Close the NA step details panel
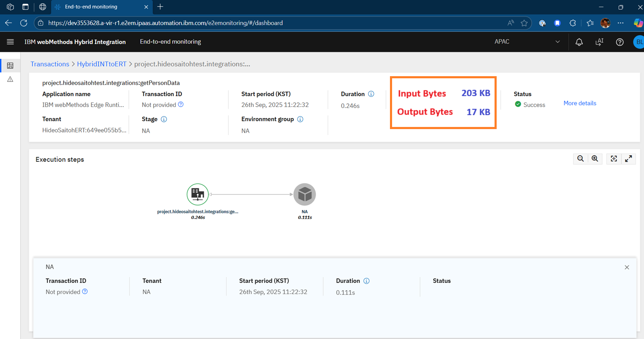Viewport: 644px width, 339px height. pyautogui.click(x=627, y=267)
